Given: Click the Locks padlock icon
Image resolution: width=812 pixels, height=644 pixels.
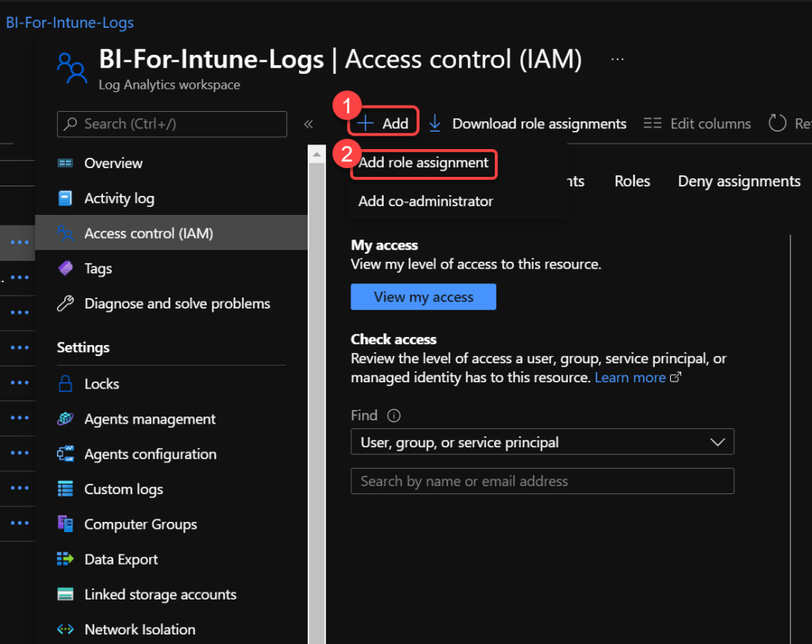Looking at the screenshot, I should coord(65,384).
